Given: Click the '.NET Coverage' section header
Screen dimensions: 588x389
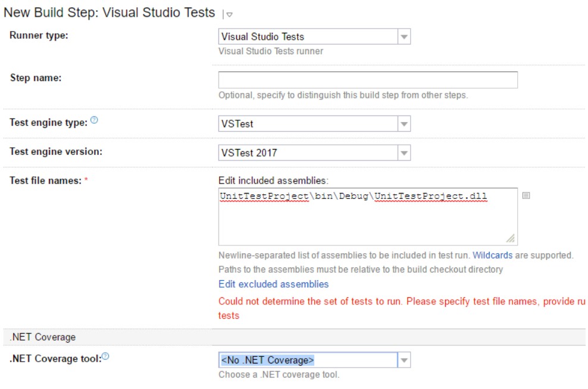Looking at the screenshot, I should (x=43, y=337).
